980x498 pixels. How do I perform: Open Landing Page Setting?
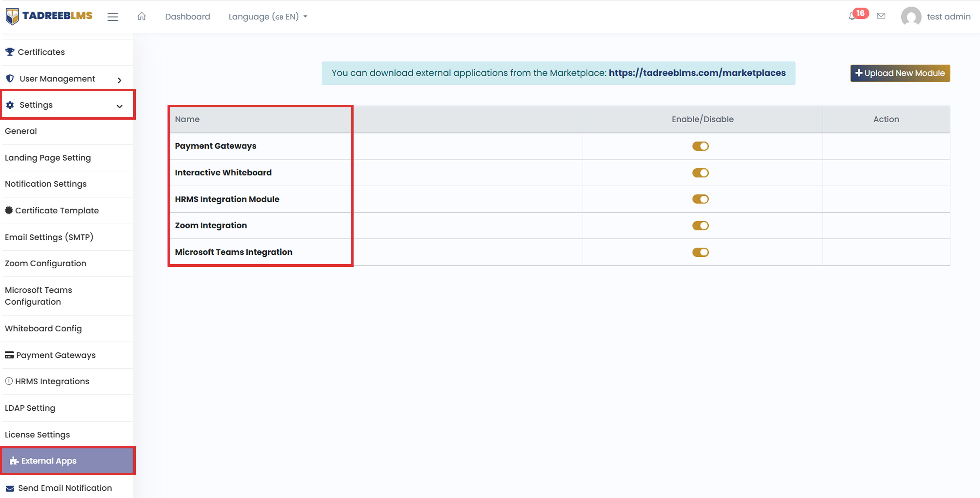point(48,158)
